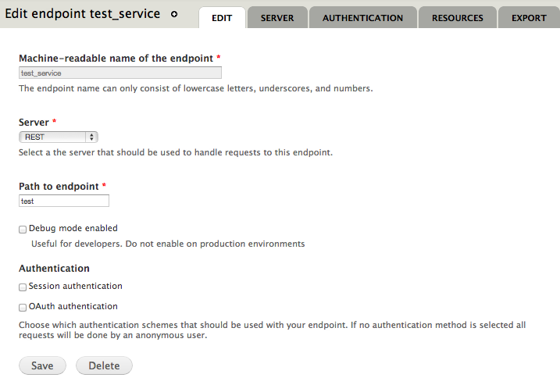Switch to the SERVER tab
This screenshot has height=392, width=560.
coord(277,17)
